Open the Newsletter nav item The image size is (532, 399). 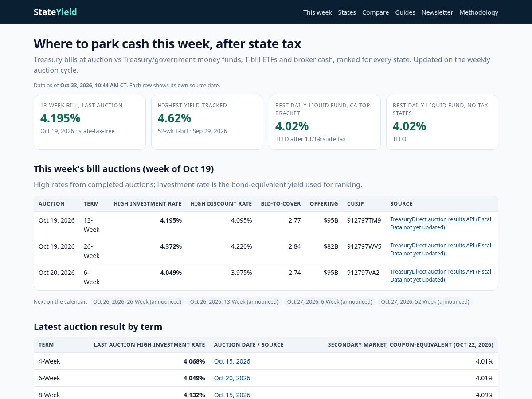(437, 12)
